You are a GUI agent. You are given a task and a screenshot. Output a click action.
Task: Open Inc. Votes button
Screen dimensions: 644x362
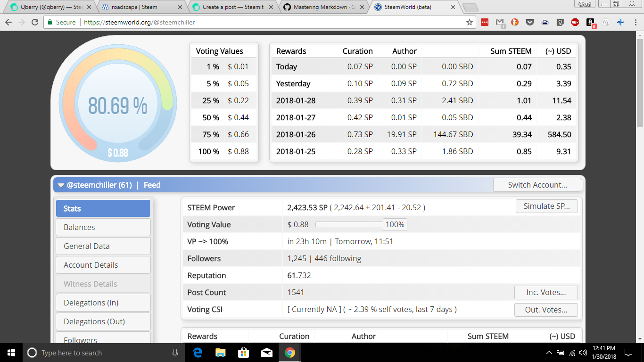546,292
